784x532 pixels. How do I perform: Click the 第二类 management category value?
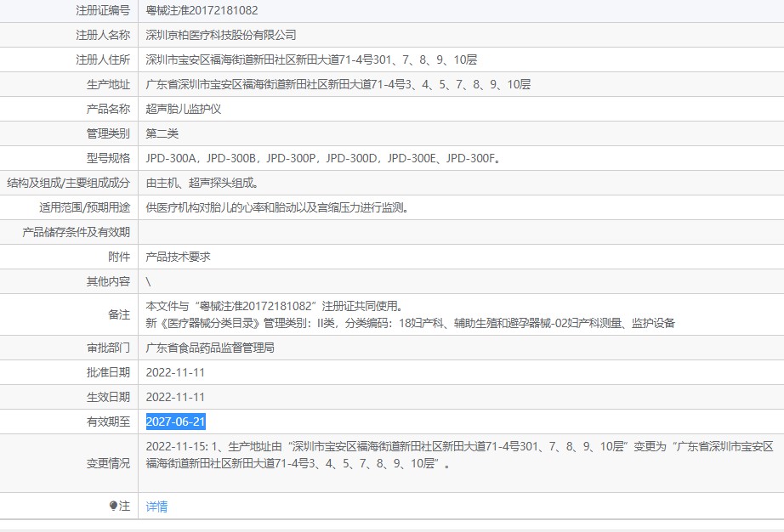coord(162,133)
